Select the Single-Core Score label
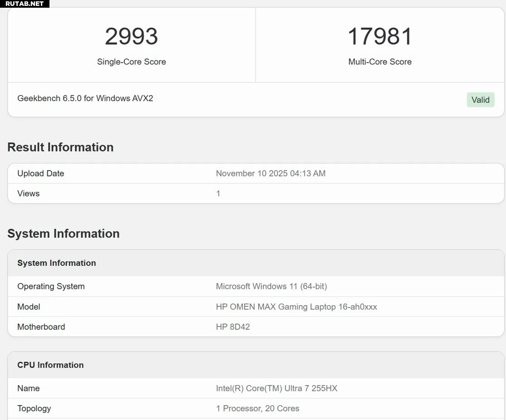The image size is (506, 420). [x=131, y=62]
